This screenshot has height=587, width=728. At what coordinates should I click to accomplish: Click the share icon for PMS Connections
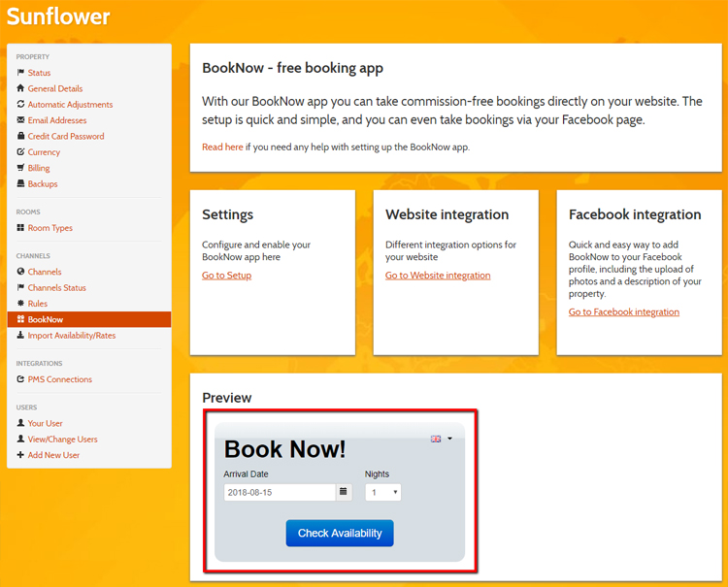point(20,379)
